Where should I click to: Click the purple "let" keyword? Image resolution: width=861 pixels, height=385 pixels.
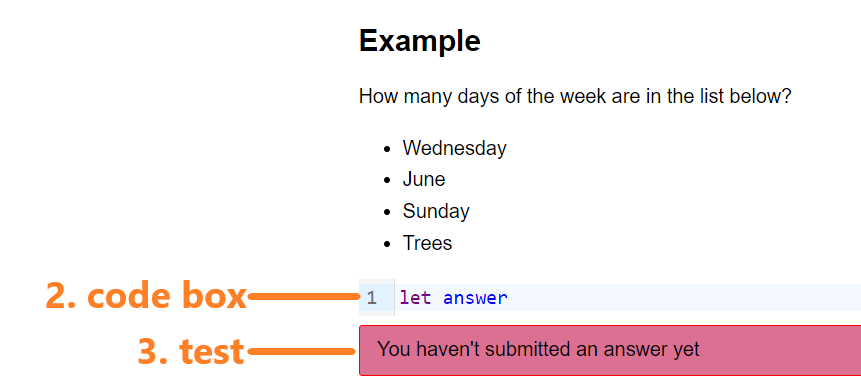[x=415, y=298]
